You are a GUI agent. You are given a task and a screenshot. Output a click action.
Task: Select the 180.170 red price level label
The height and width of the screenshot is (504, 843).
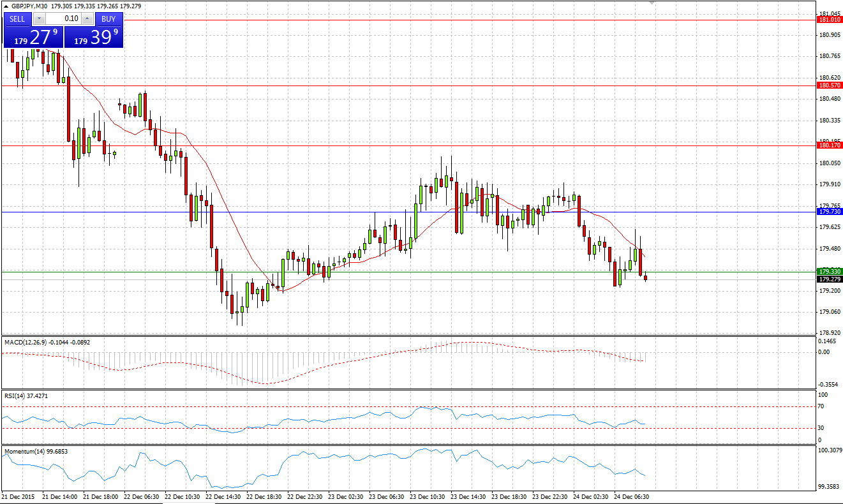click(x=829, y=145)
